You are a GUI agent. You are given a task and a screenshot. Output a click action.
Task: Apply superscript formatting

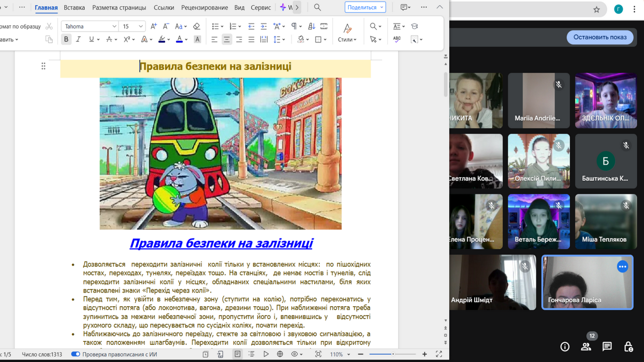(x=126, y=39)
